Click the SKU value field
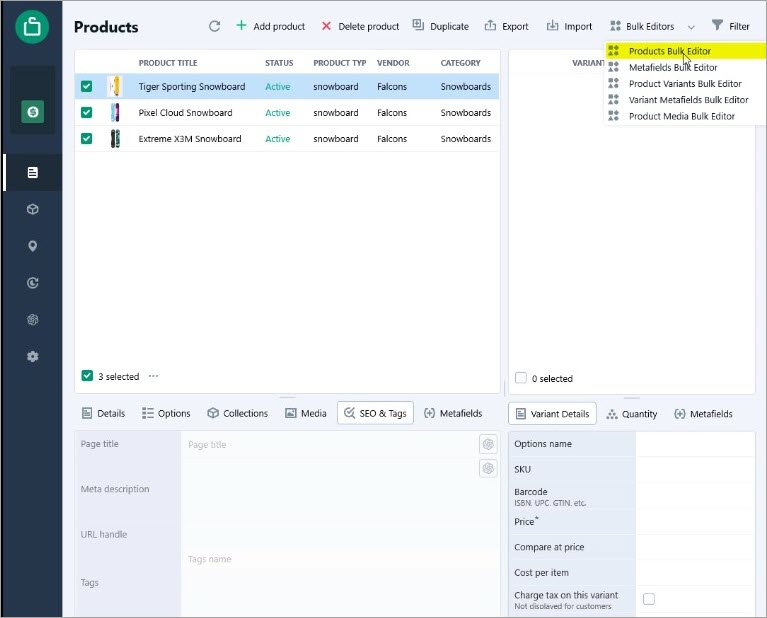This screenshot has height=618, width=767. (695, 469)
